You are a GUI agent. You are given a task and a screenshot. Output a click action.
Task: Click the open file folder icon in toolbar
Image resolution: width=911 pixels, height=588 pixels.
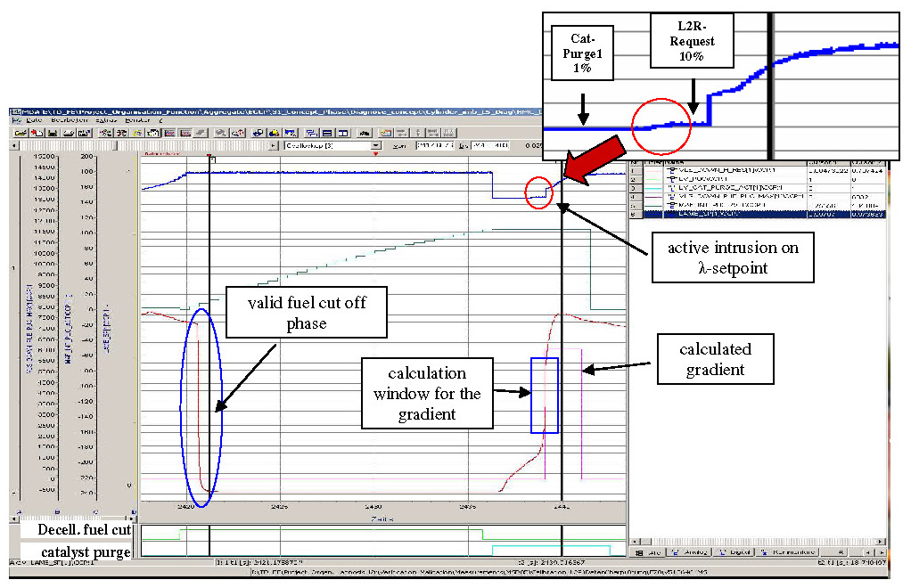click(x=19, y=132)
